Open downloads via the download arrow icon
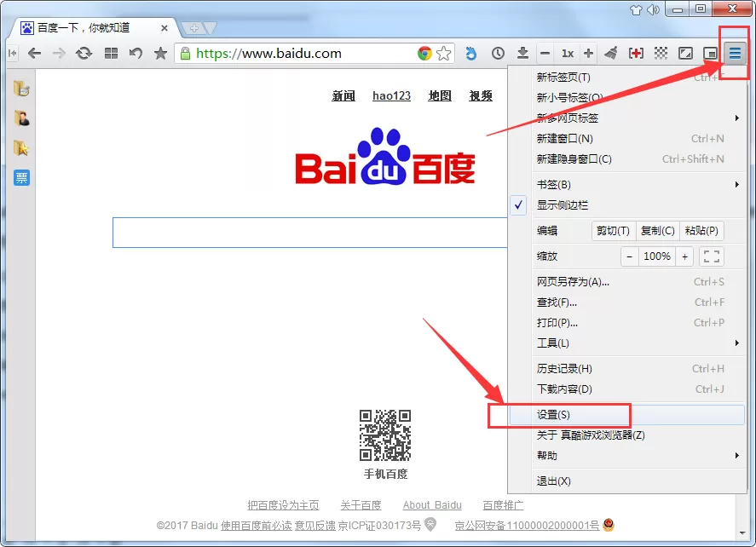This screenshot has height=547, width=756. pyautogui.click(x=522, y=53)
